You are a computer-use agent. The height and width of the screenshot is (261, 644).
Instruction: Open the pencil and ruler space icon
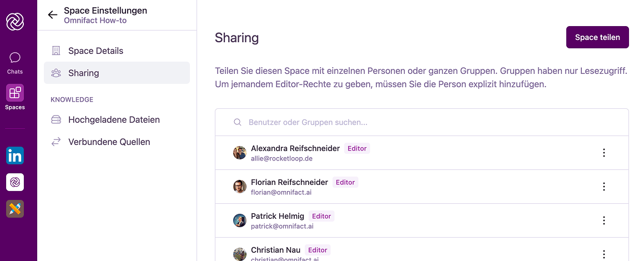coord(15,209)
